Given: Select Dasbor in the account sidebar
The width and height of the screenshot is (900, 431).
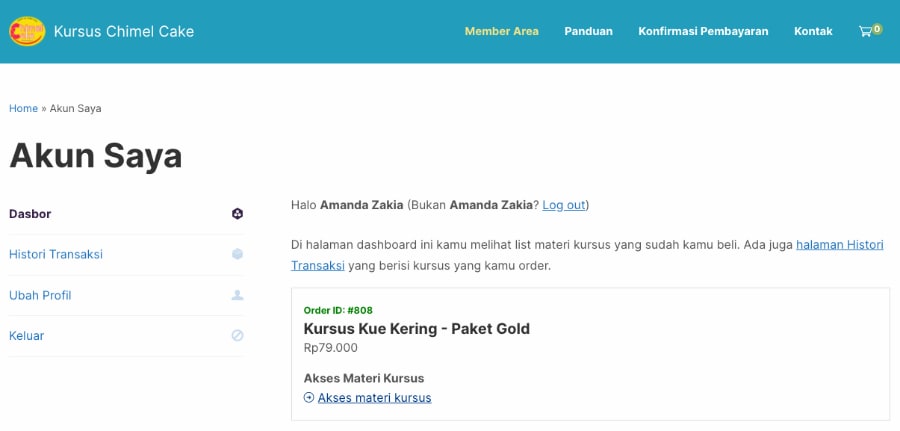Looking at the screenshot, I should 30,214.
